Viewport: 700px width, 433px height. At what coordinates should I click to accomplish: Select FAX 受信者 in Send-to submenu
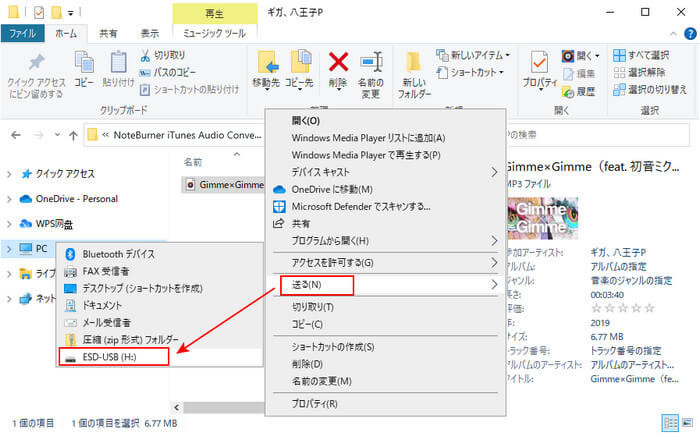[161, 271]
